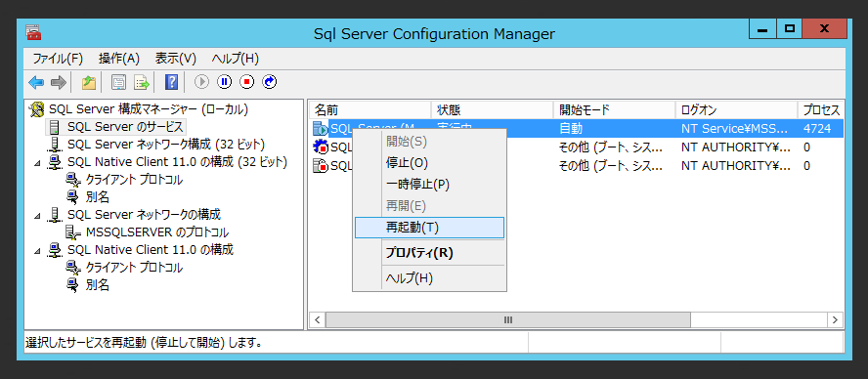Click horizontal scrollbar left arrow
868x379 pixels.
pyautogui.click(x=318, y=319)
